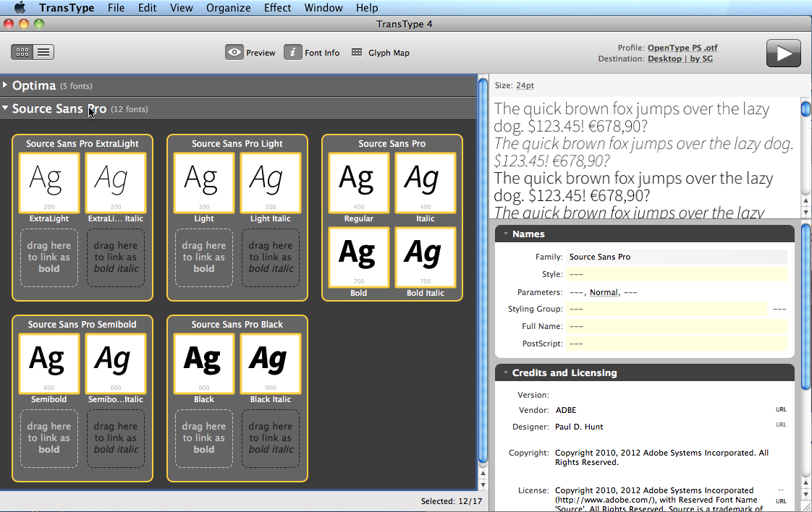812x512 pixels.
Task: Select the ExtraLight Italic font thumbnail
Action: pyautogui.click(x=116, y=183)
